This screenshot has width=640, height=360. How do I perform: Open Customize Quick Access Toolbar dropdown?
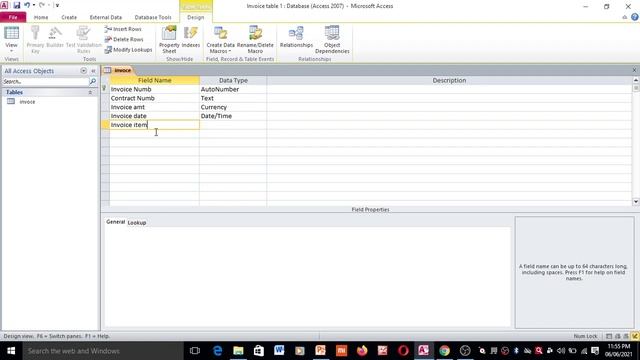[57, 5]
